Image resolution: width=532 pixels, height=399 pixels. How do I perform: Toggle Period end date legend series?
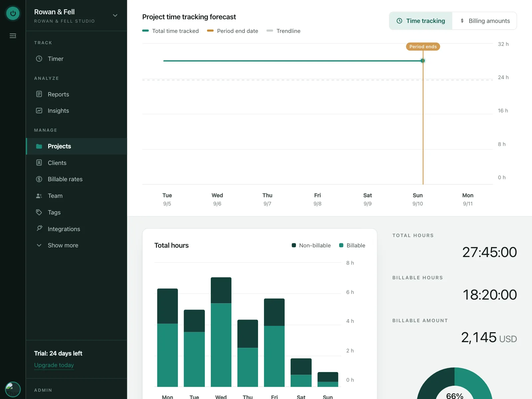coord(232,31)
